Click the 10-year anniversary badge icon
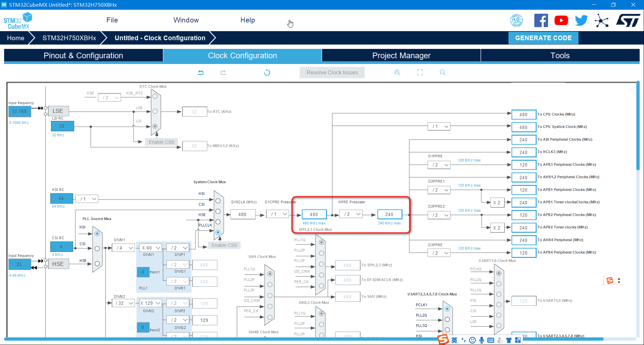Viewport: 644px width, 345px height. (x=517, y=20)
